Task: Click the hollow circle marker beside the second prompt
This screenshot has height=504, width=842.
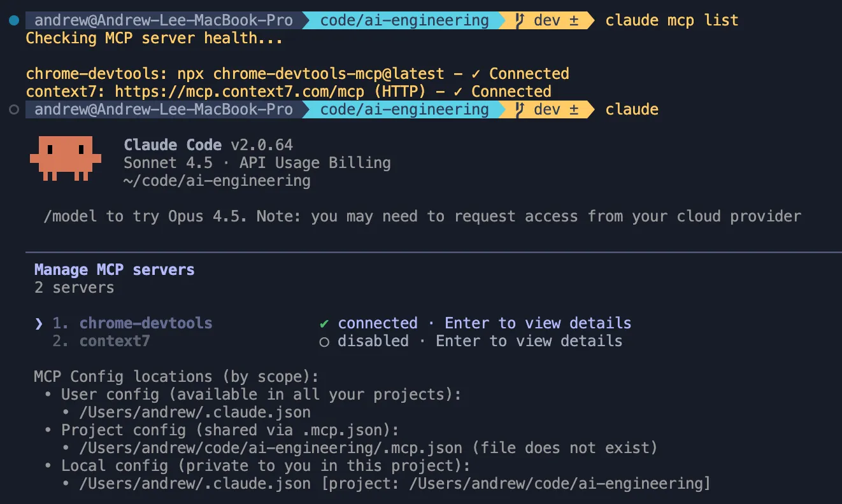Action: click(x=14, y=109)
